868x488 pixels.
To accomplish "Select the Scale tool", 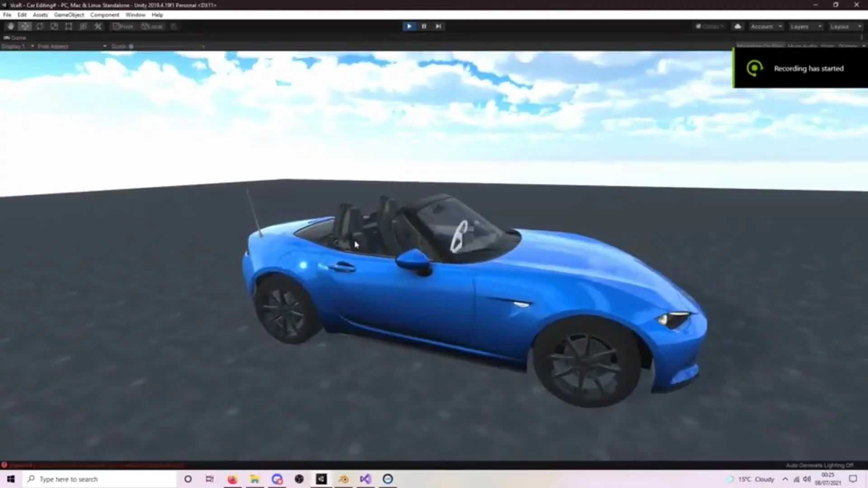I will click(54, 26).
